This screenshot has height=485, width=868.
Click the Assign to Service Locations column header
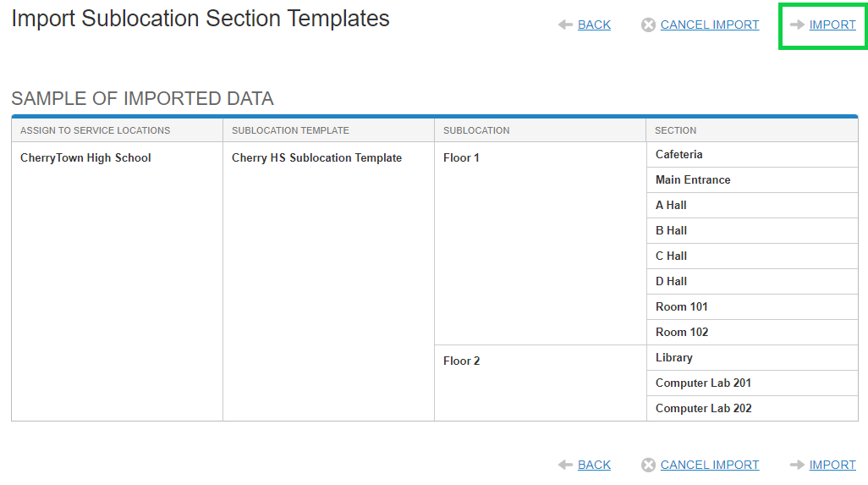coord(96,130)
